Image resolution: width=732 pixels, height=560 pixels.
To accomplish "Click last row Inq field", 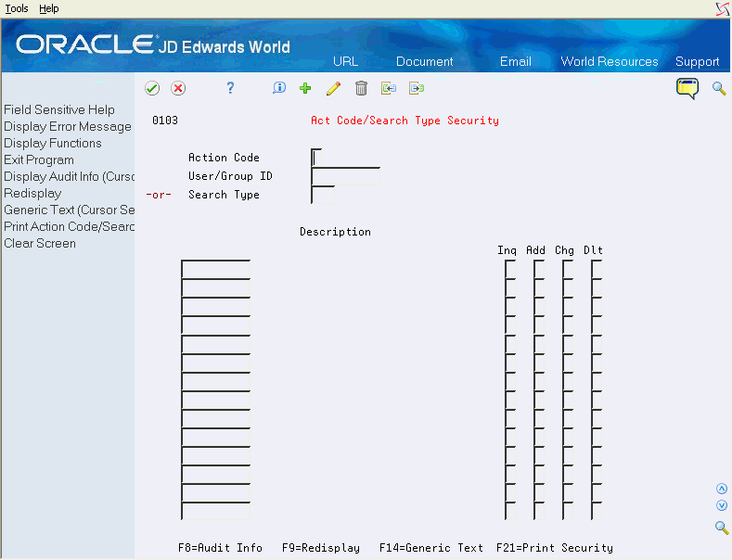I will click(510, 511).
